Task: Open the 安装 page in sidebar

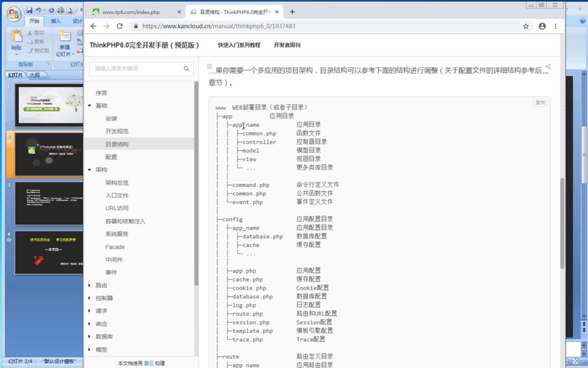Action: pos(111,118)
